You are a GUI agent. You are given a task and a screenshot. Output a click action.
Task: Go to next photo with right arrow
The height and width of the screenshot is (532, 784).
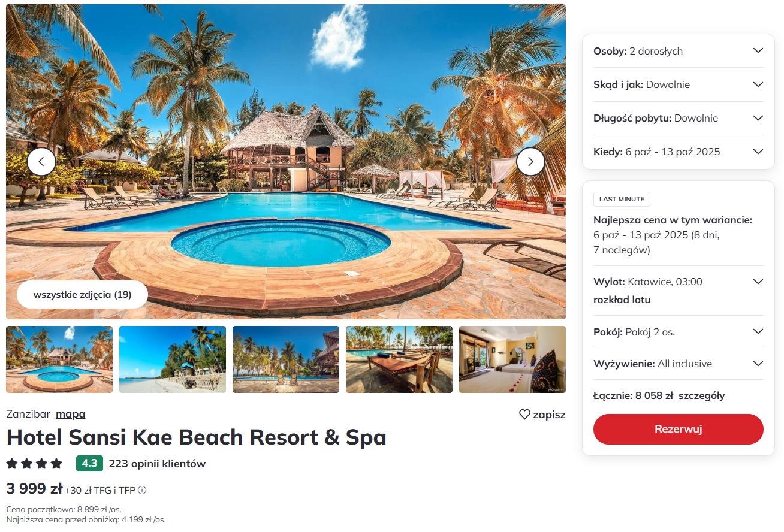click(530, 161)
